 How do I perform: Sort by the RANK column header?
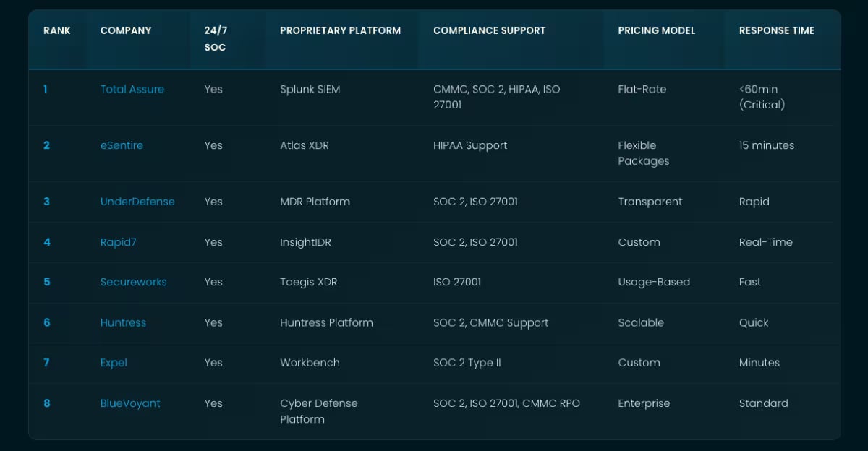[x=57, y=30]
